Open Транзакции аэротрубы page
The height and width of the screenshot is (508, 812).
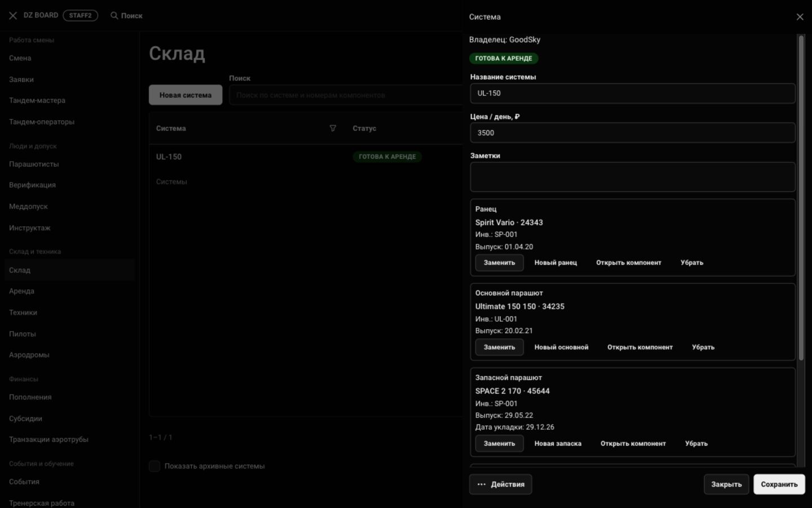pos(48,440)
